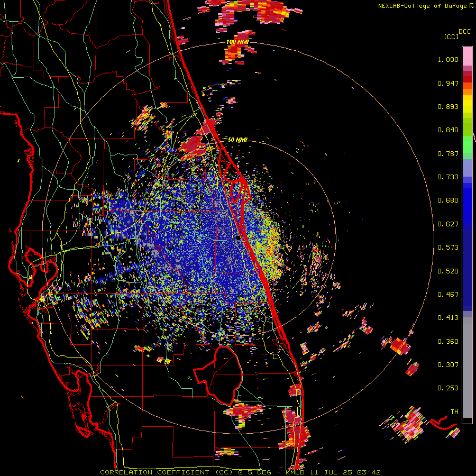Screen dimensions: 476x476
Task: Click the black radar site dot at center
Action: (x=238, y=239)
